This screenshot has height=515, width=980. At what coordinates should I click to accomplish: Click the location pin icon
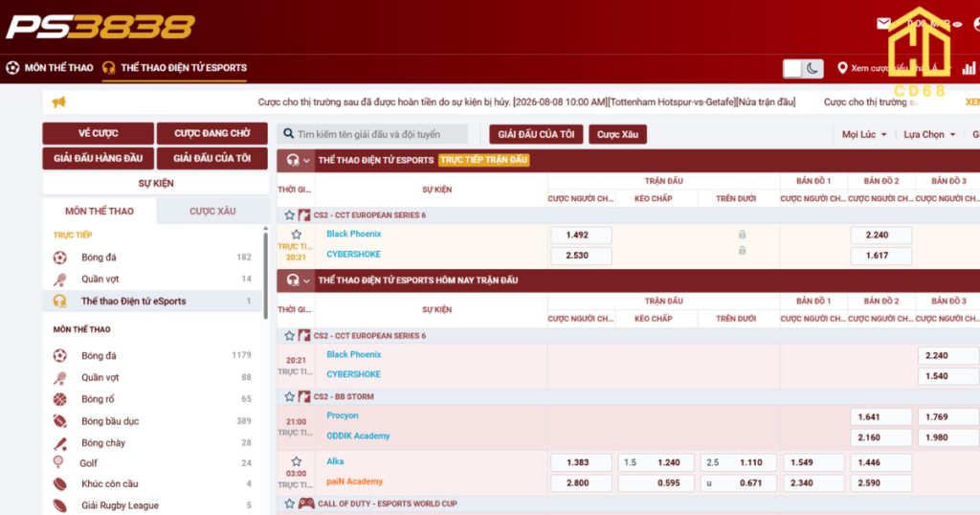pyautogui.click(x=842, y=68)
